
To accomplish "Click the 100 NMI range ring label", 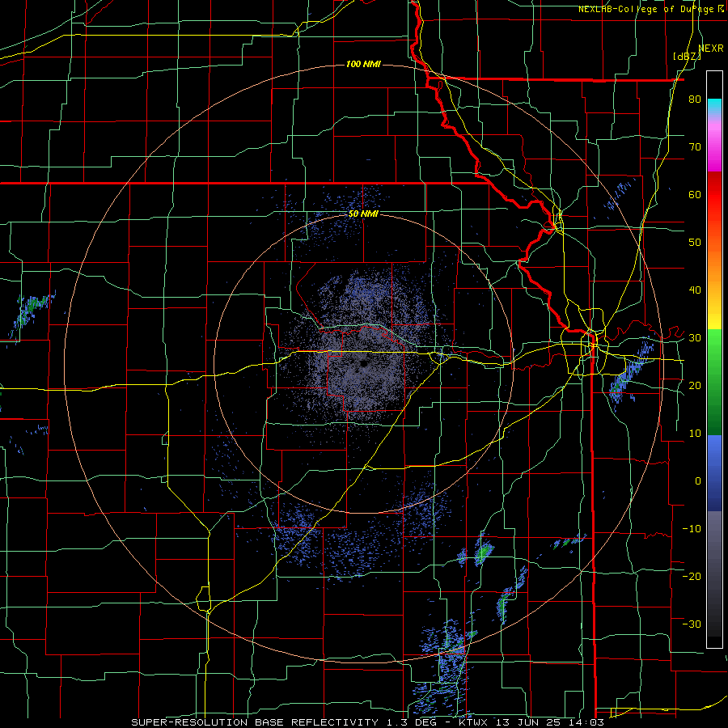I will [363, 64].
